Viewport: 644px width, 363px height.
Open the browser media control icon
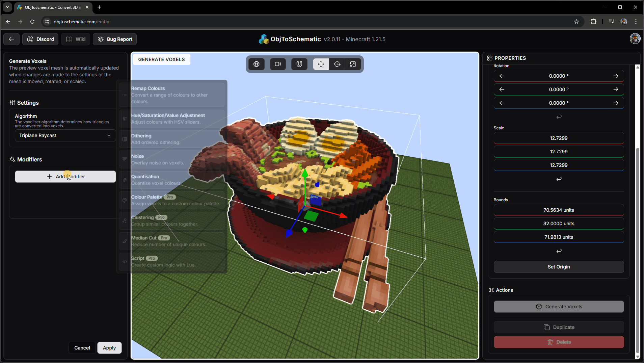point(612,22)
